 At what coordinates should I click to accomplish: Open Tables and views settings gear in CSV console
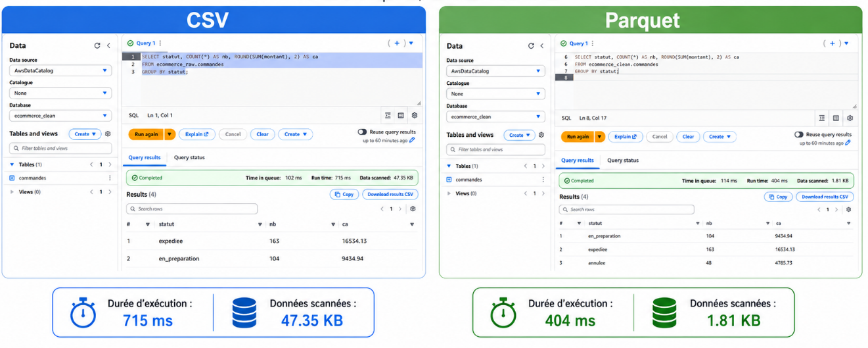pos(108,134)
